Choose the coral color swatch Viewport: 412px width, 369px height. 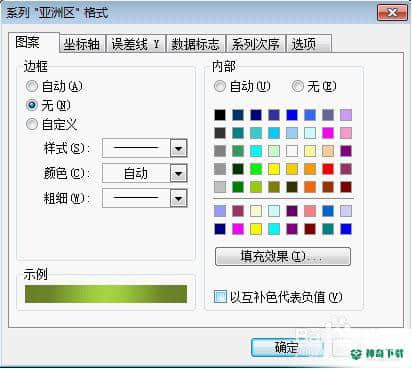310,211
